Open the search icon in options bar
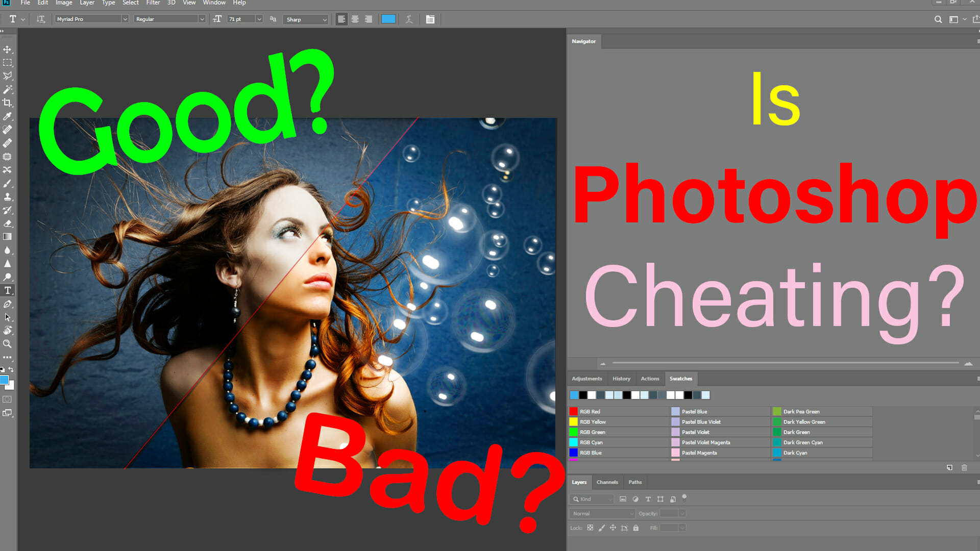The image size is (980, 551). (938, 19)
